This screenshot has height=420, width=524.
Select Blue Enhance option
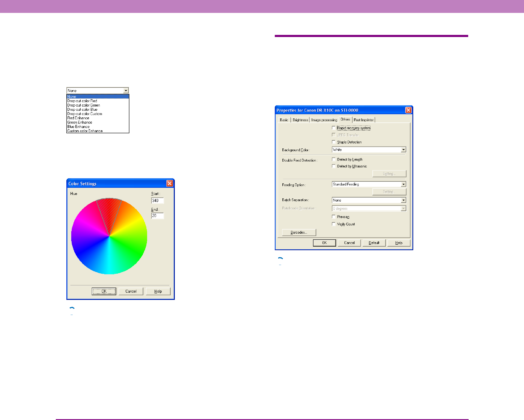click(98, 126)
